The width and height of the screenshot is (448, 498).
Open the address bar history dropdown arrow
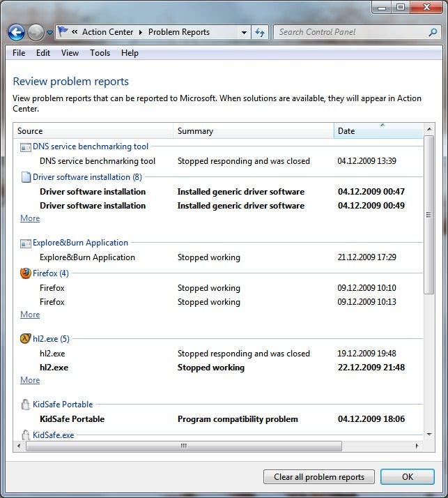[x=244, y=32]
